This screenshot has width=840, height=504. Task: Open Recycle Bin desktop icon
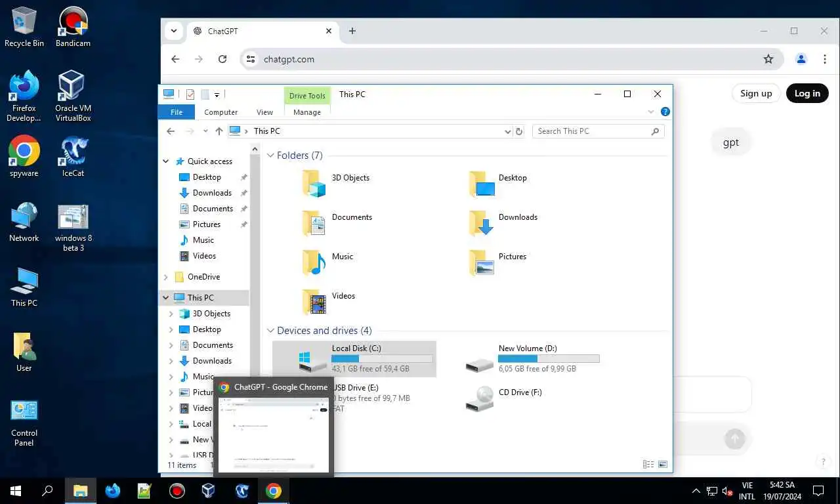[24, 27]
